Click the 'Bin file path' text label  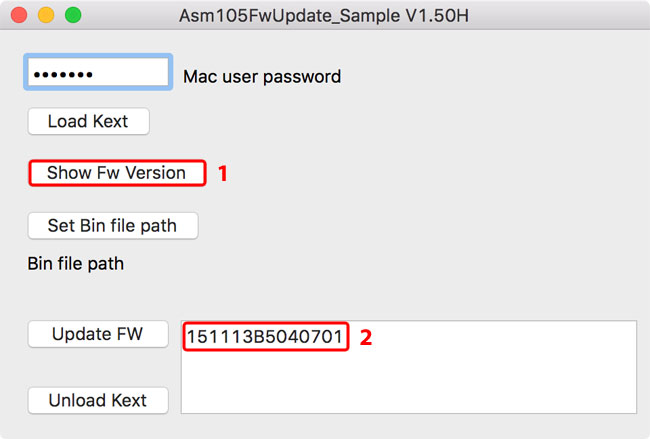[76, 265]
